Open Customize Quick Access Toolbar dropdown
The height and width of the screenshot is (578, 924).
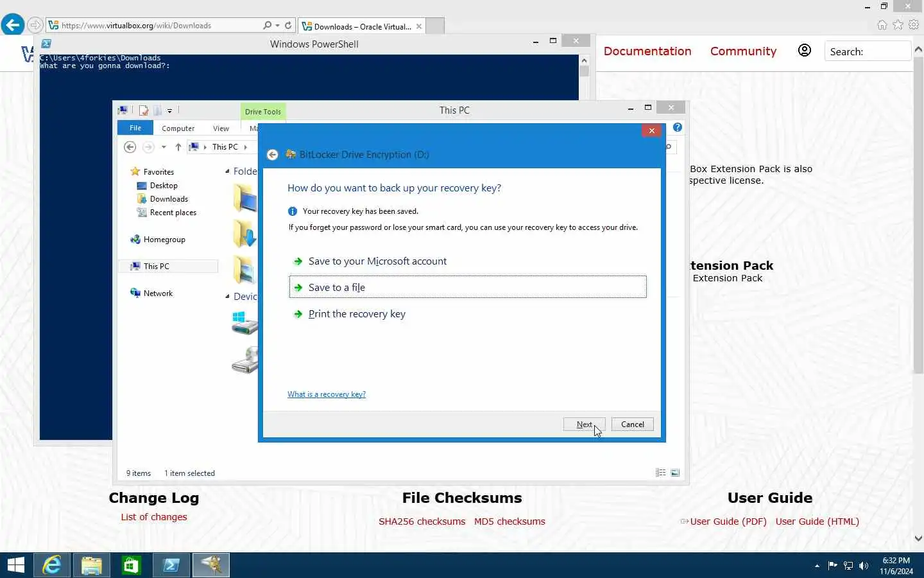click(170, 110)
